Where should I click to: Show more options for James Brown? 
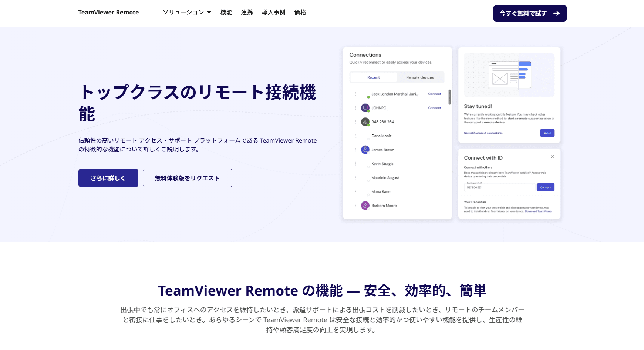click(x=355, y=150)
